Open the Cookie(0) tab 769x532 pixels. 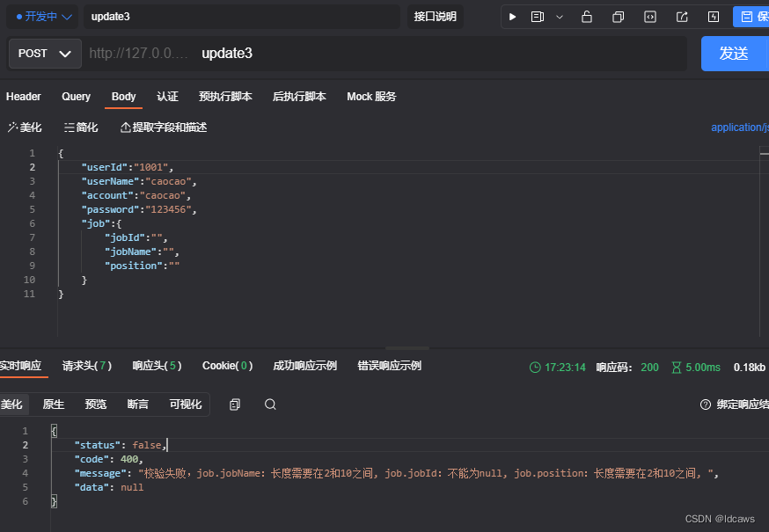coord(228,366)
